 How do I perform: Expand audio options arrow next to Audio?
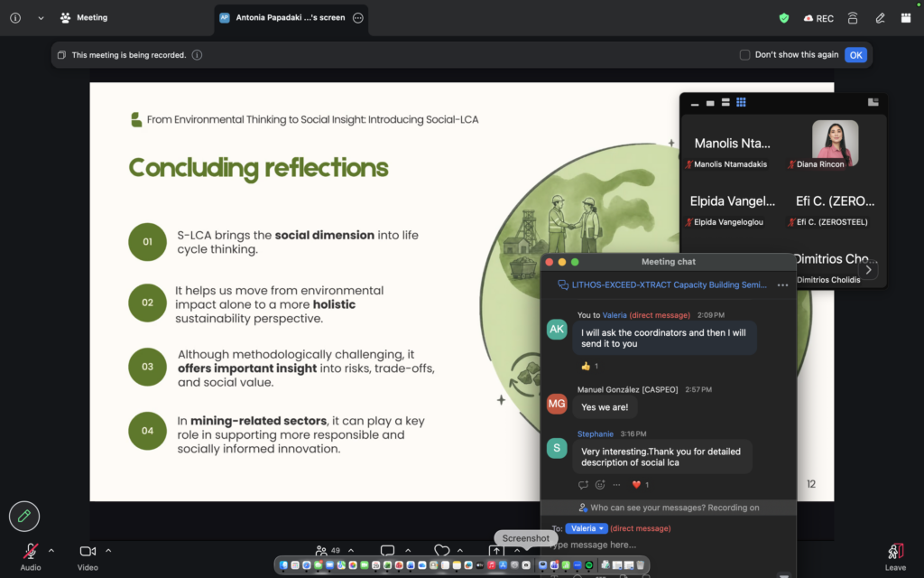click(51, 551)
